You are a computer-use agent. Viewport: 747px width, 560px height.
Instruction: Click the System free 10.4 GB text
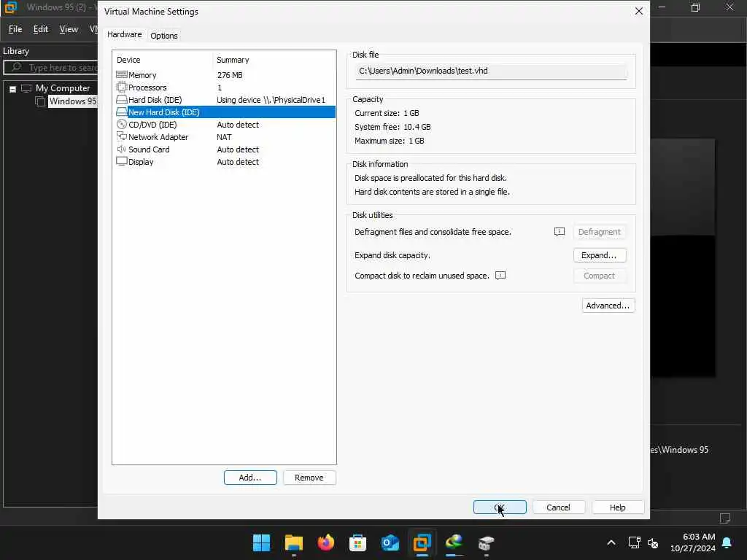(392, 127)
